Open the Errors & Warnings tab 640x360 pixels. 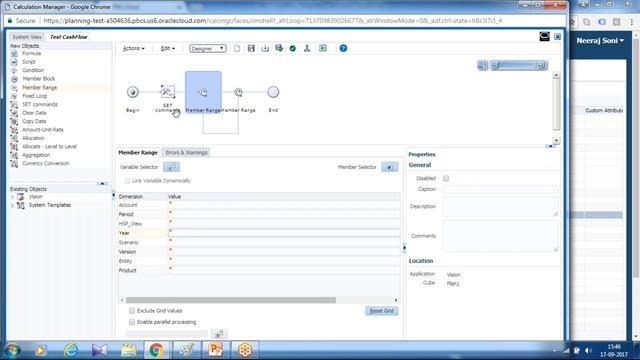[x=186, y=152]
